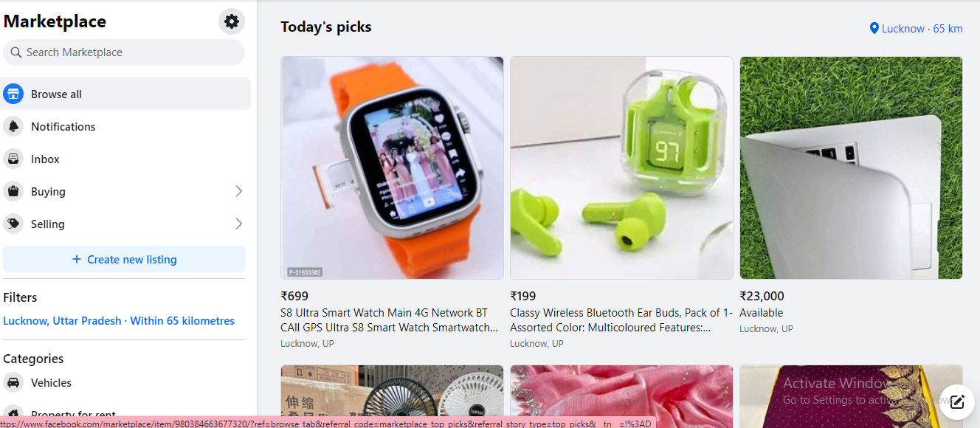Click Create new listing button
The height and width of the screenshot is (428, 980).
tap(124, 260)
